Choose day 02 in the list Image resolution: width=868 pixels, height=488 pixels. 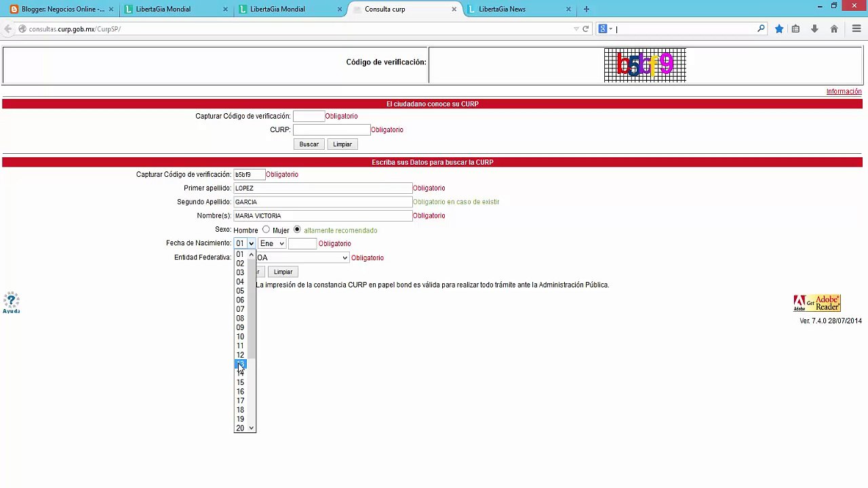pyautogui.click(x=240, y=264)
